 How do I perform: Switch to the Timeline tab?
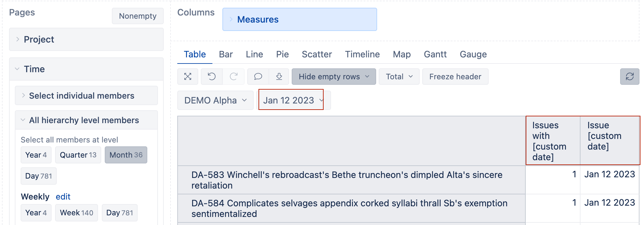(362, 54)
